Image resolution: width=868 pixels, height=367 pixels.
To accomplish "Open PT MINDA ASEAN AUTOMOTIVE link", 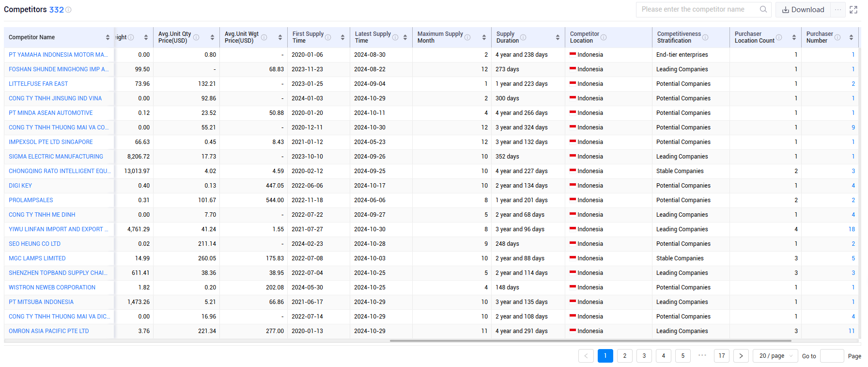I will (x=51, y=113).
